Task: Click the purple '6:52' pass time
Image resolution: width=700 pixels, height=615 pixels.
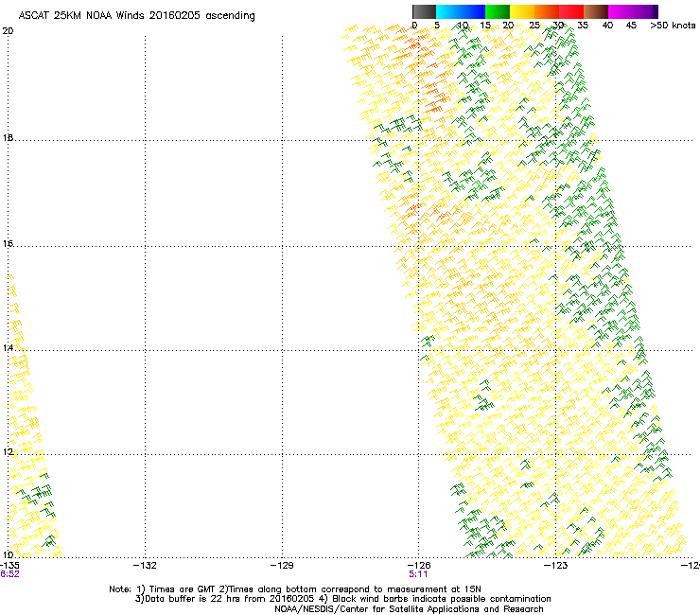Action: click(x=9, y=574)
